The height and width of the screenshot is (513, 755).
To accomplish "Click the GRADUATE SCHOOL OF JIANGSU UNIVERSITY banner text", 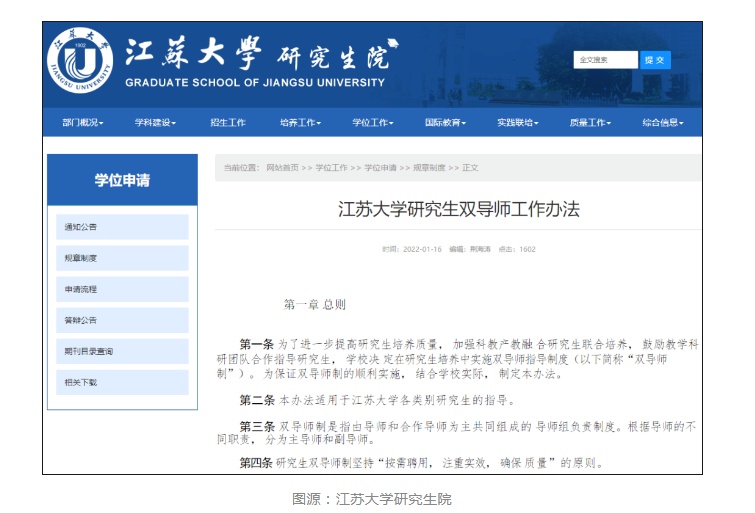I will 255,83.
